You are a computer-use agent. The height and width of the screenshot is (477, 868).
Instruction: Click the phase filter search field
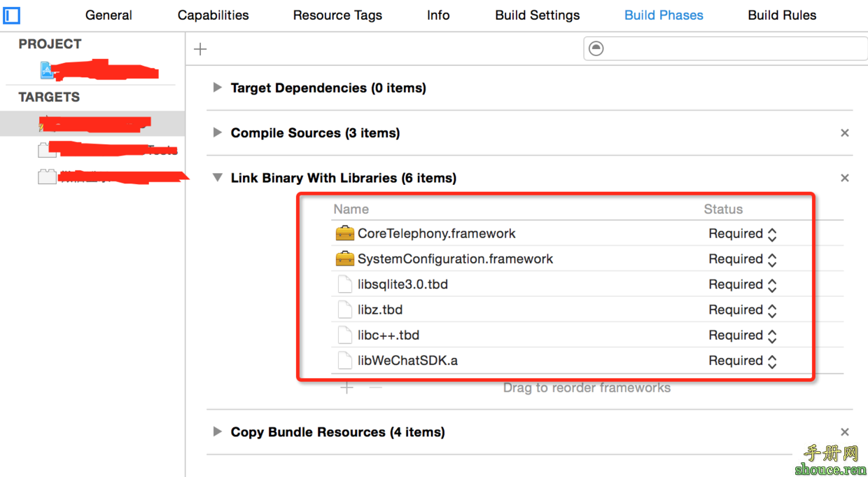click(728, 48)
